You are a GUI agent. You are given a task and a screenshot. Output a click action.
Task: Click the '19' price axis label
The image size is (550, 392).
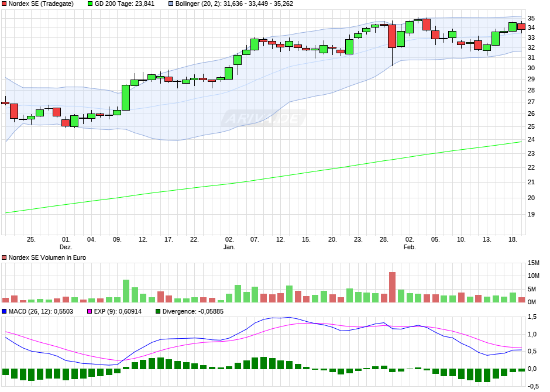tap(531, 214)
